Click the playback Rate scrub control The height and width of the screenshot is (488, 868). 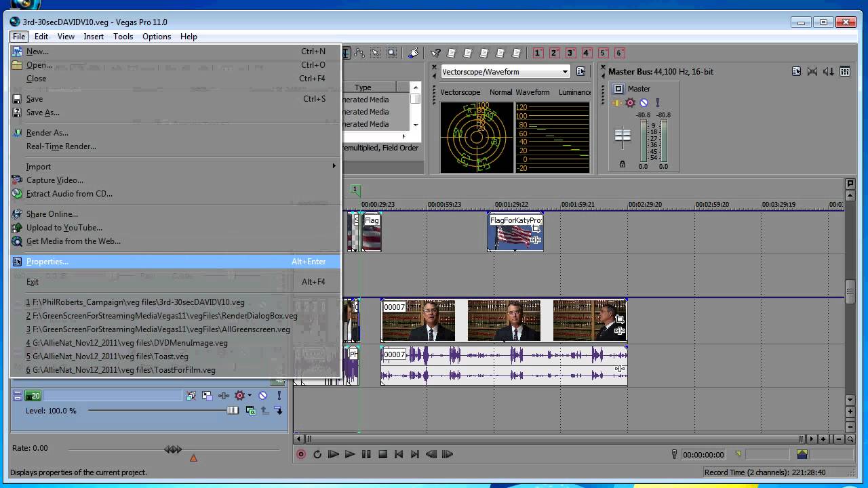(x=173, y=449)
